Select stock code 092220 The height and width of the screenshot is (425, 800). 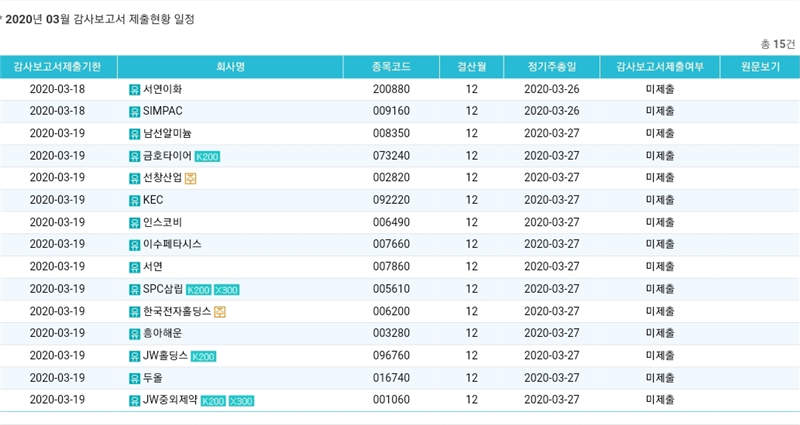point(391,200)
